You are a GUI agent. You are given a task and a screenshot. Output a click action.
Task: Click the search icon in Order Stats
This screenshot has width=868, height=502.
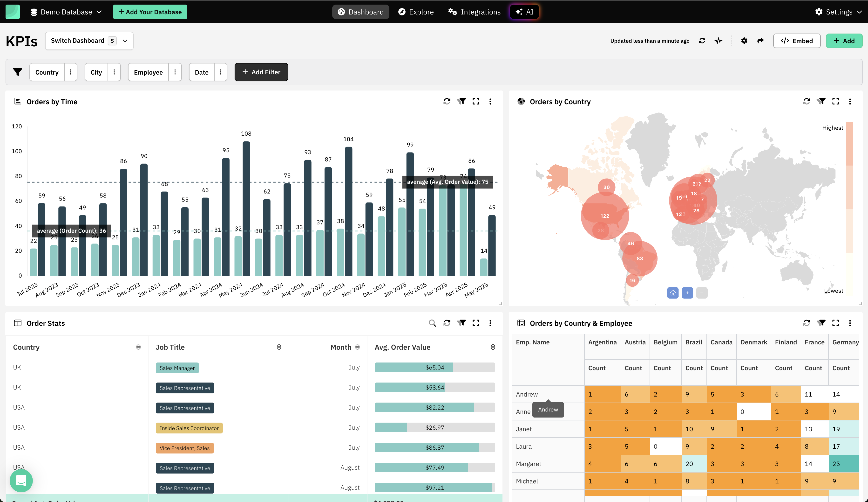click(432, 323)
